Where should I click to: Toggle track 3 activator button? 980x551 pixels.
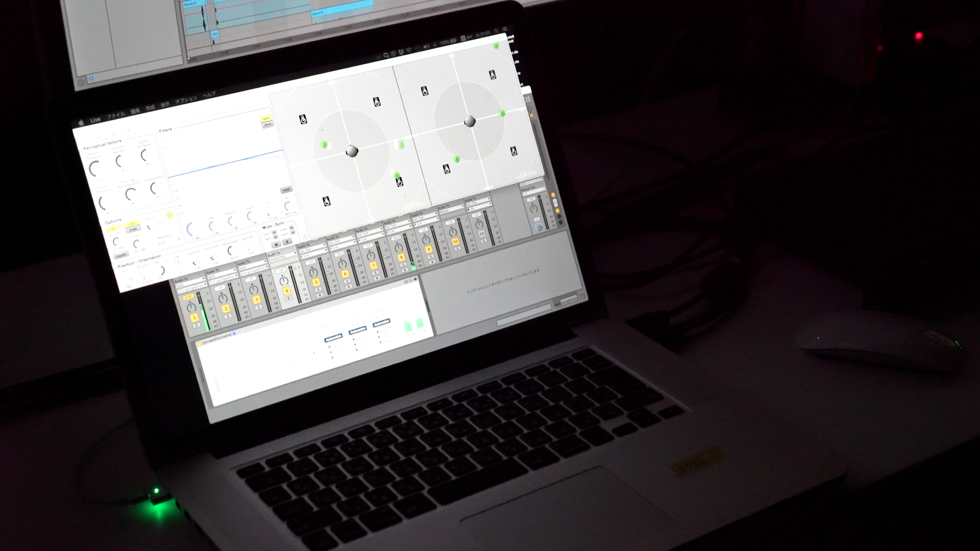tap(257, 300)
